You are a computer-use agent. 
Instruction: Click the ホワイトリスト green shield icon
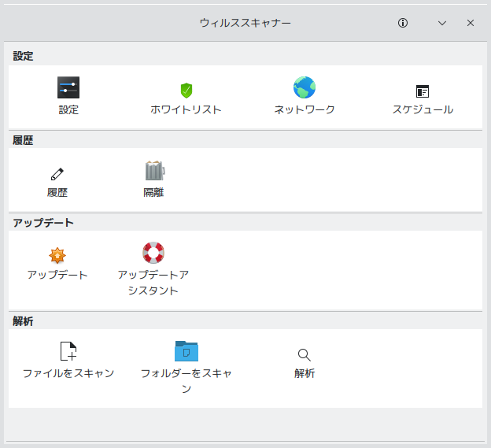coord(186,90)
